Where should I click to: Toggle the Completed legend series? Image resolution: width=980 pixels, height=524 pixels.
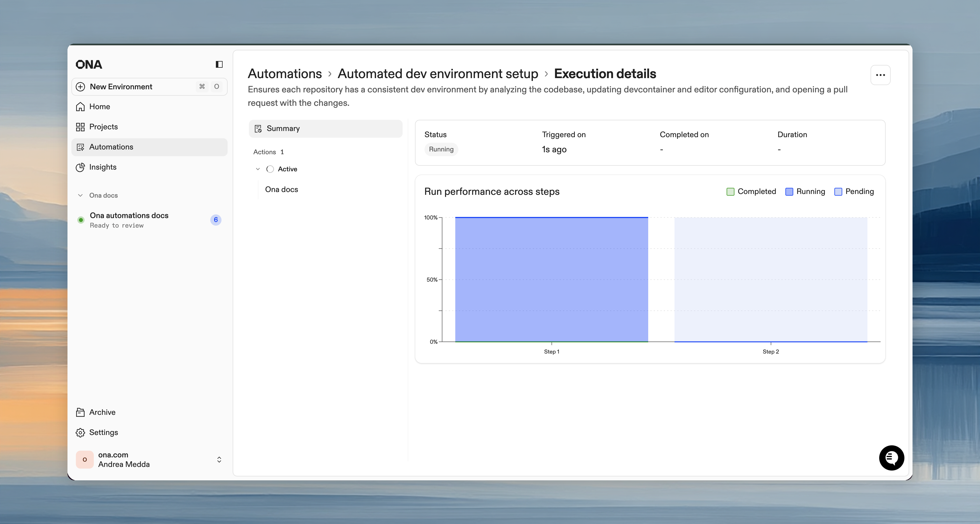point(751,192)
